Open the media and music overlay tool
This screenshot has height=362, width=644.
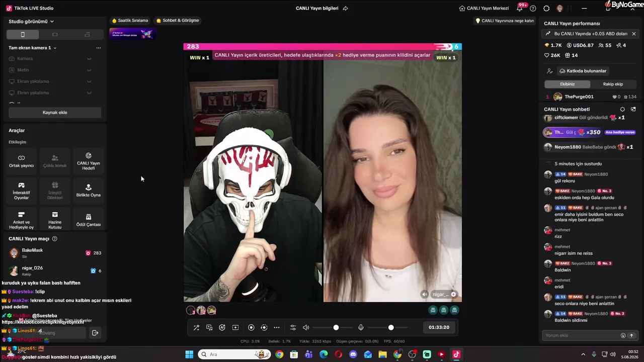point(209,327)
